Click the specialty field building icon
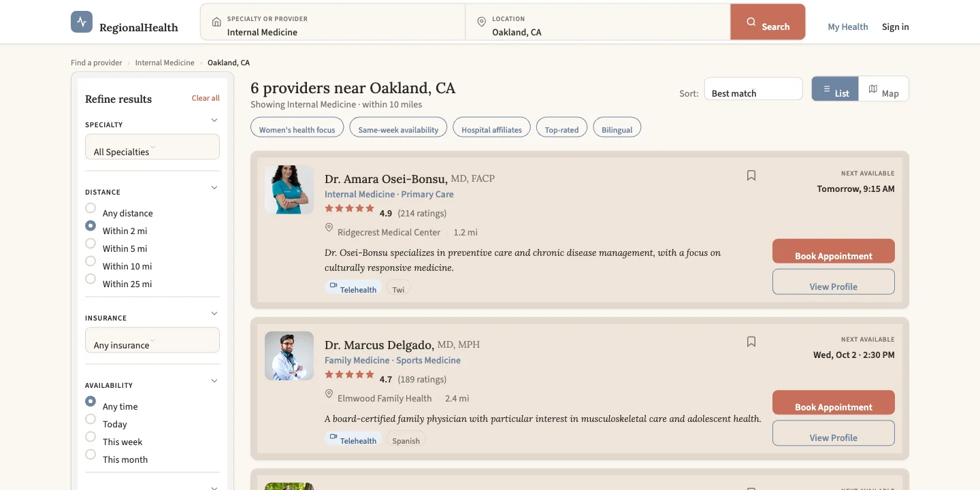The image size is (980, 490). pos(216,22)
